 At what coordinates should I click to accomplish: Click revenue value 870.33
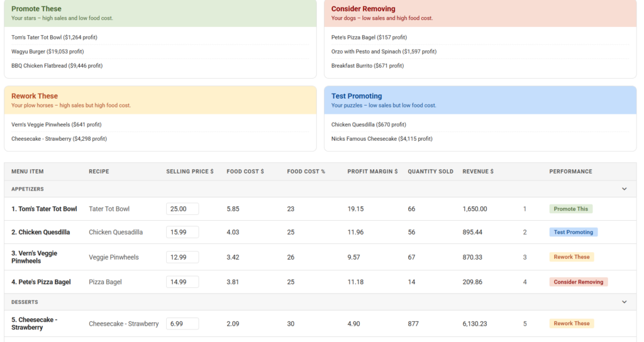point(472,257)
